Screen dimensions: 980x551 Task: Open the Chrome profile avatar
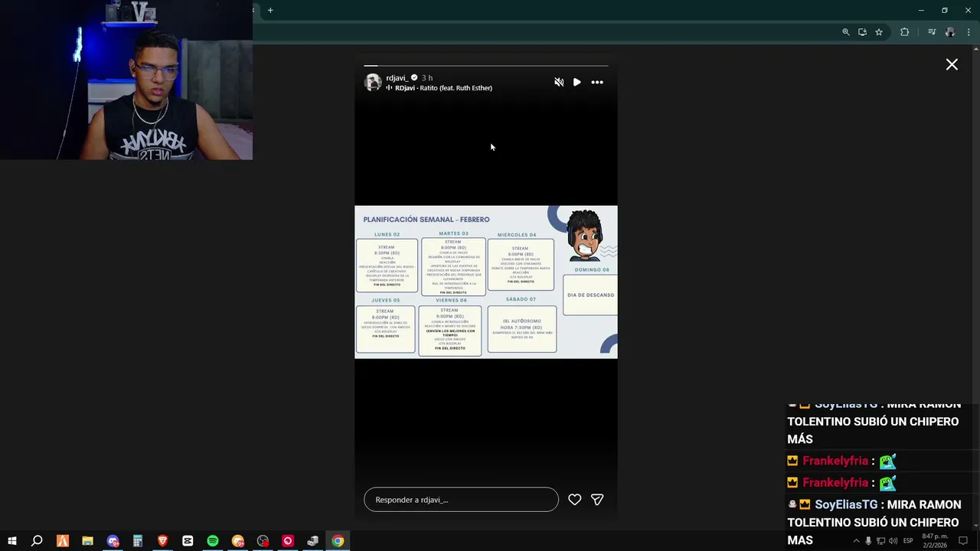[x=950, y=32]
